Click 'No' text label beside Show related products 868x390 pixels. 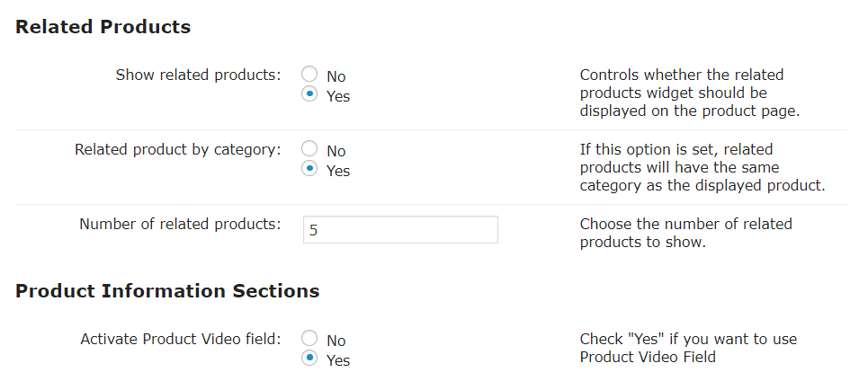[336, 77]
